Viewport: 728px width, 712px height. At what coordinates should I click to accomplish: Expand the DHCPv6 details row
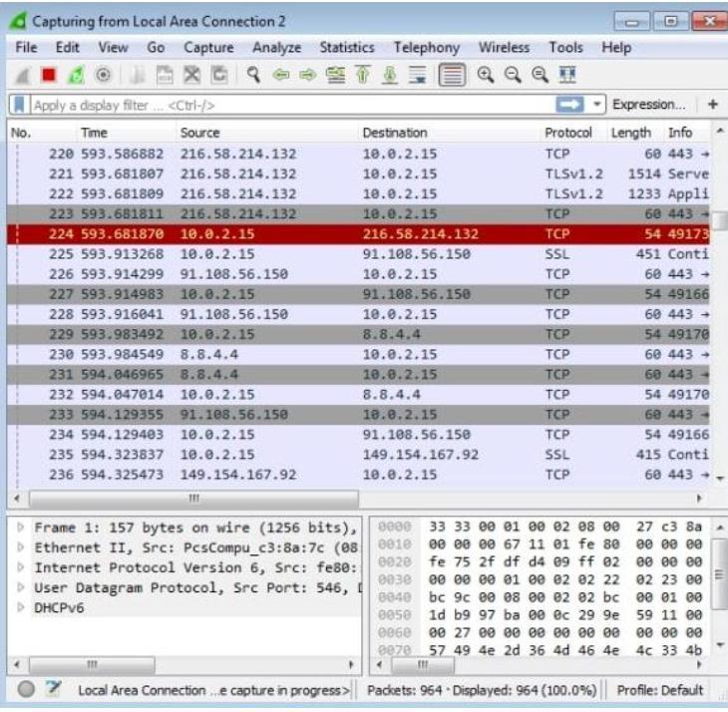click(20, 607)
